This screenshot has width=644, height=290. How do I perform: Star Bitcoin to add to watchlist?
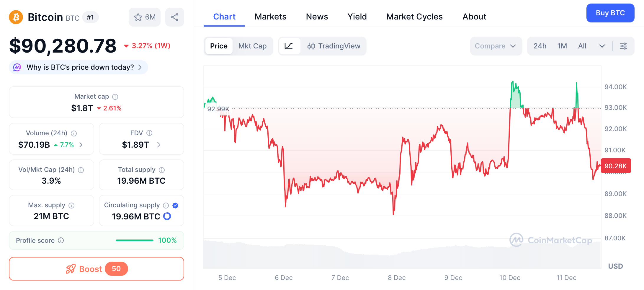(138, 17)
